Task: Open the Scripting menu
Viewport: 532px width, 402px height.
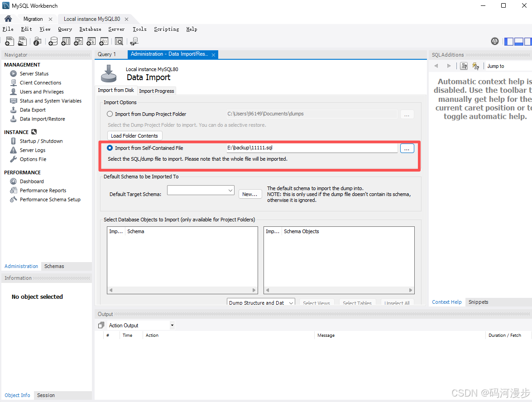Action: [x=166, y=29]
